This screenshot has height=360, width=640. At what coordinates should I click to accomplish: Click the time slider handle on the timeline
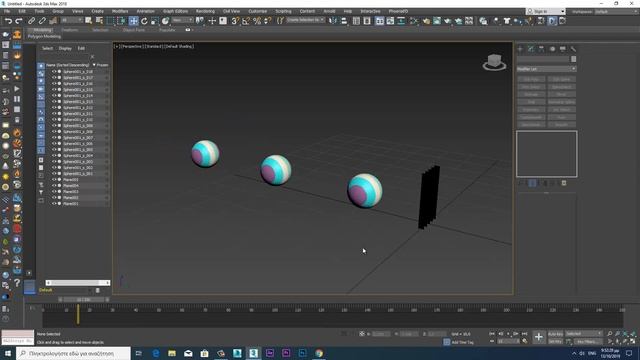click(84, 300)
